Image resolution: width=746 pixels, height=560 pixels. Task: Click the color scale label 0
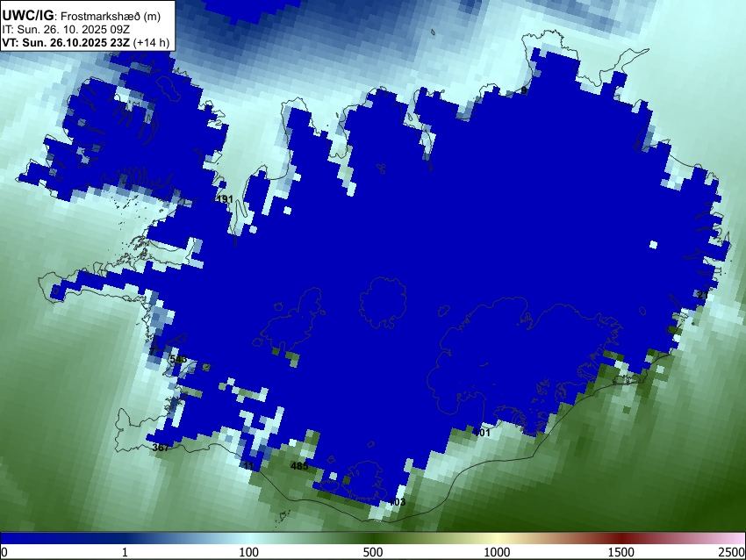coord(4,552)
